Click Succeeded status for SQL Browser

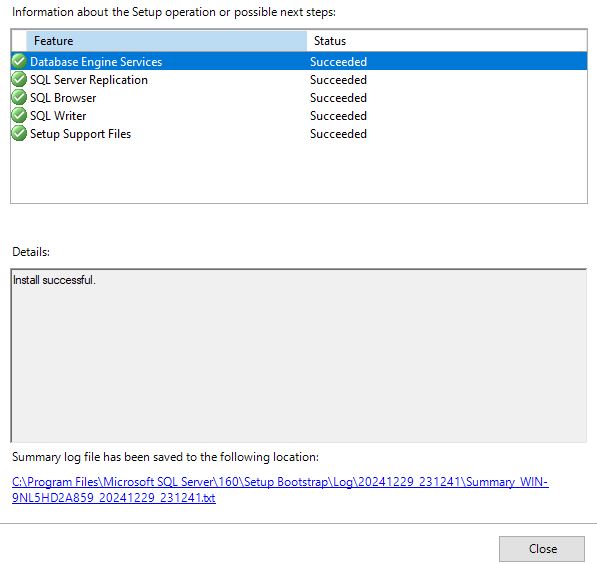pyautogui.click(x=338, y=97)
